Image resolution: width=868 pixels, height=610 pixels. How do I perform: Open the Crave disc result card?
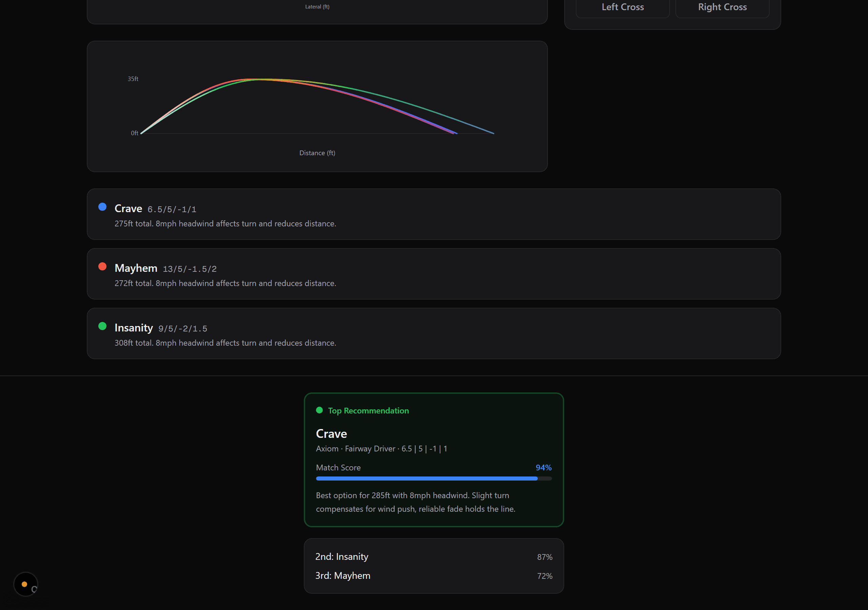(433, 214)
